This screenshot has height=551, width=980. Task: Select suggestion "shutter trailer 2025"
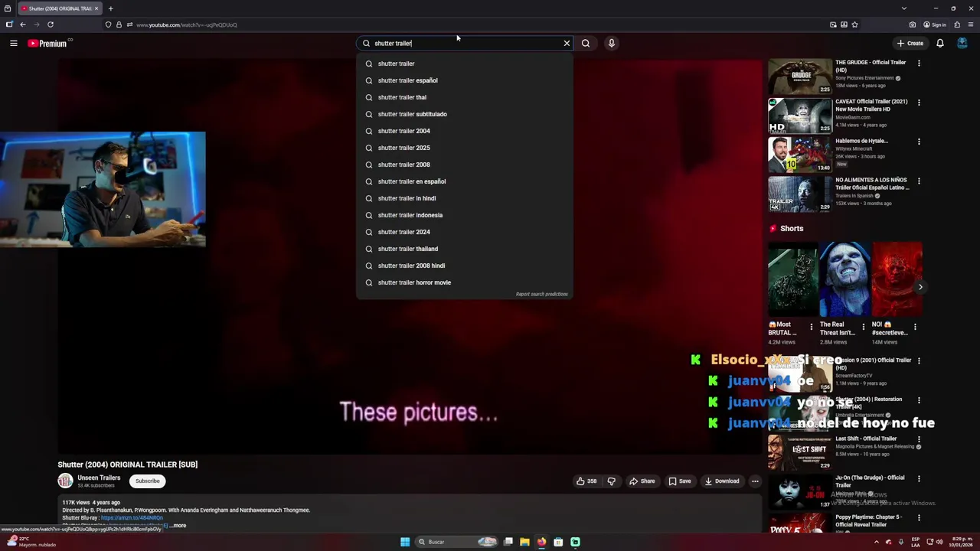(465, 148)
